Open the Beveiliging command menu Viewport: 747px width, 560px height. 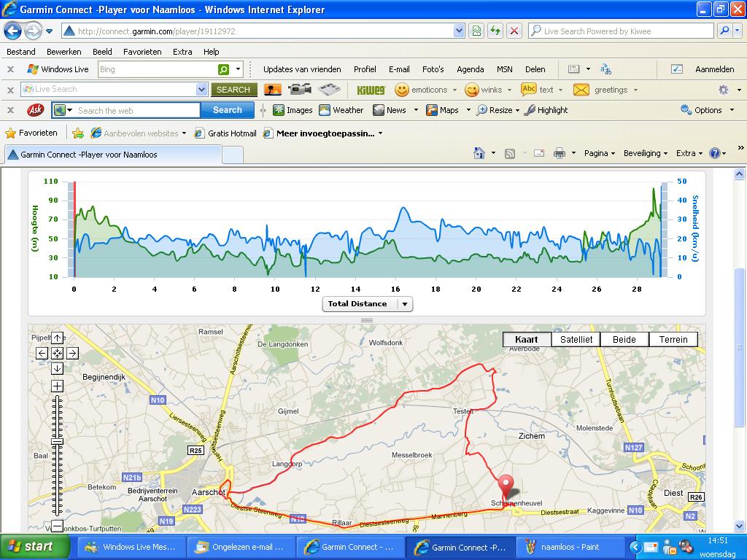pos(646,153)
